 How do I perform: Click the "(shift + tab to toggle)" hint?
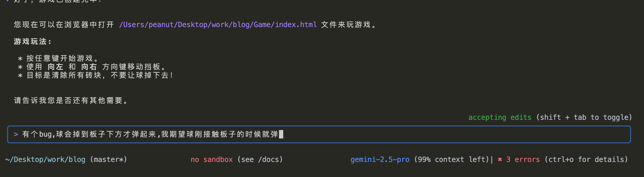(x=584, y=117)
